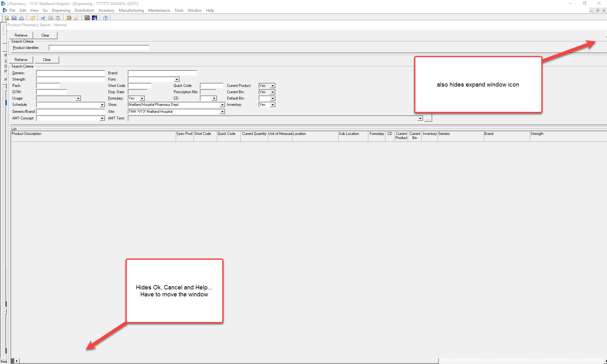This screenshot has height=364, width=607.
Task: Click the ellipsis button beside AMT Term
Action: point(428,118)
